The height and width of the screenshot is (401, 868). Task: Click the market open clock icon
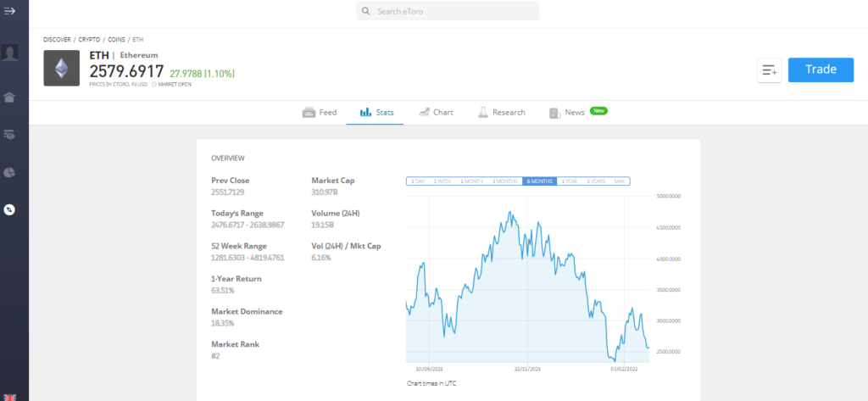pyautogui.click(x=154, y=85)
